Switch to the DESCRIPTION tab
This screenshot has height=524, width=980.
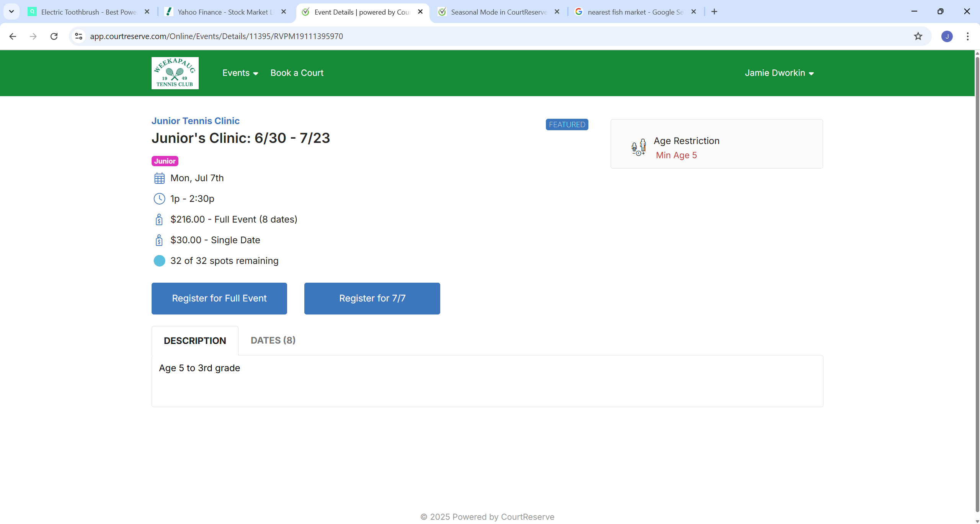[x=195, y=341]
